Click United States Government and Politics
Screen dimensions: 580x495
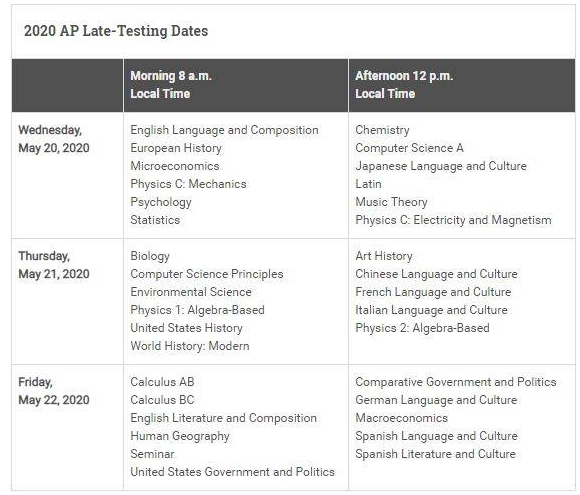(x=232, y=472)
